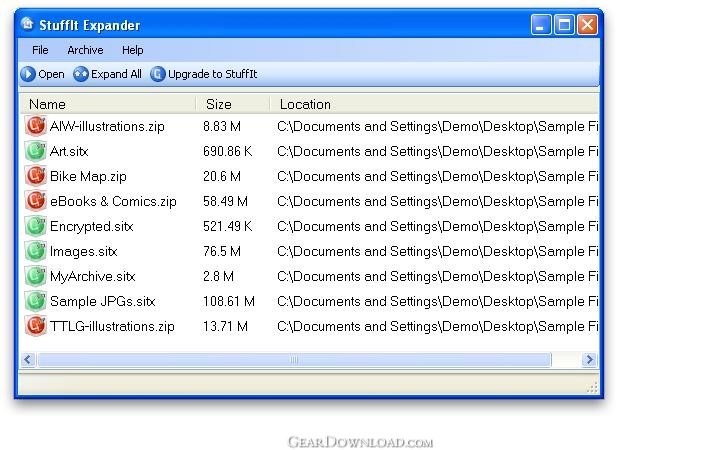Viewport: 720px width, 450px height.
Task: Click the horizontal scrollbar thumb
Action: point(294,360)
